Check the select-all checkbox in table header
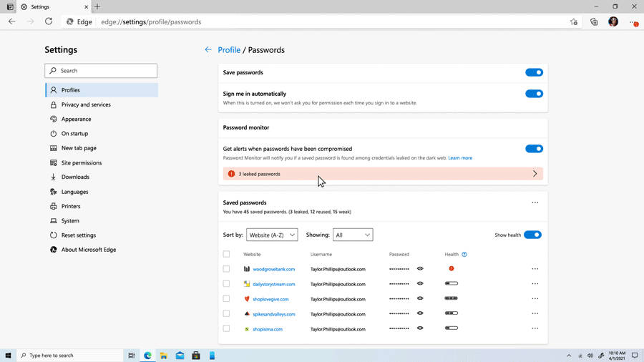Screen dimensions: 644x362 pos(226,254)
